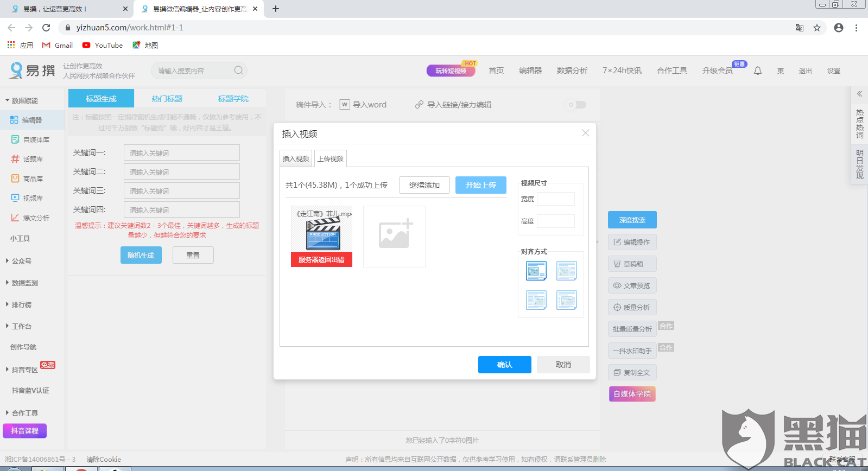Viewport: 868px width, 471px height.
Task: Click the 高度 input field
Action: 556,221
